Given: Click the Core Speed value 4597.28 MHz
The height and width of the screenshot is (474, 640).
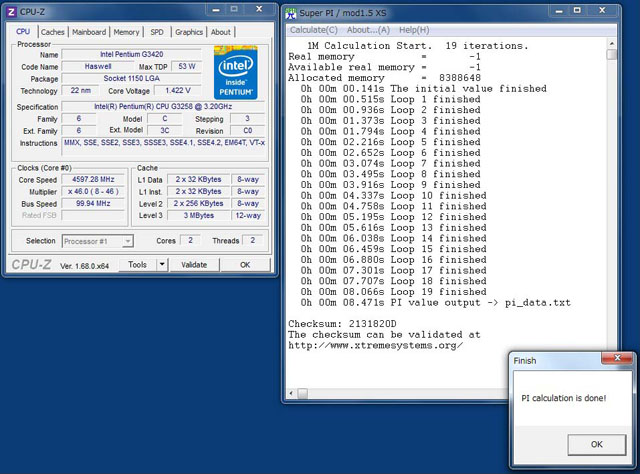Looking at the screenshot, I should pos(93,179).
